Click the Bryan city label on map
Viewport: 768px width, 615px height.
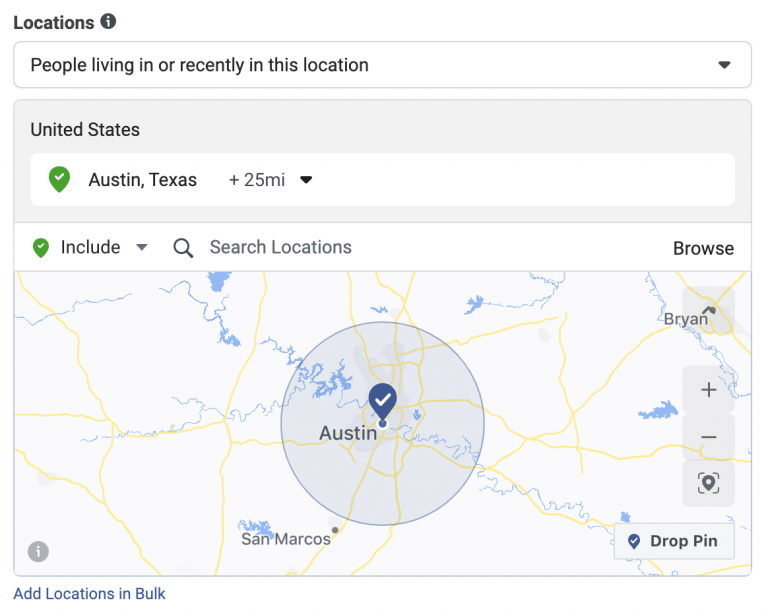(x=685, y=319)
